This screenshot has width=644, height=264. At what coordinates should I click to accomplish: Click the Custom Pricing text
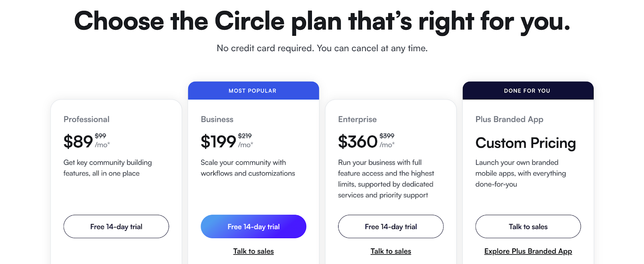(x=526, y=143)
